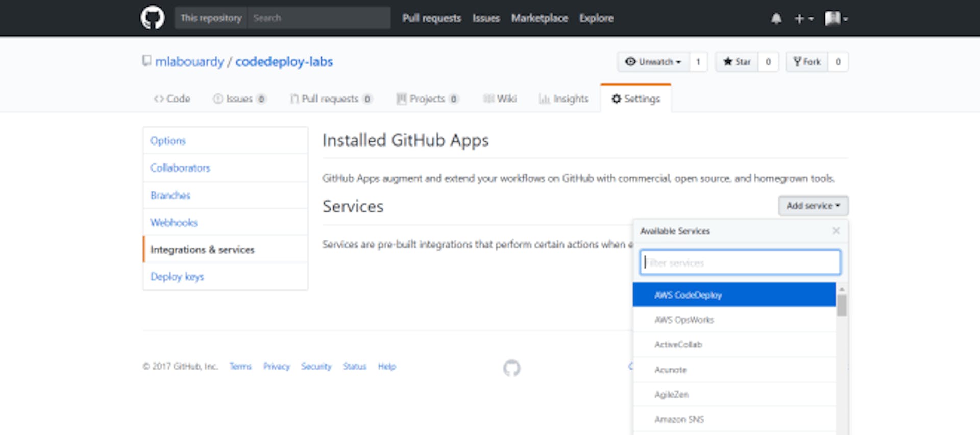Open codedeploy-labs repository link
This screenshot has height=435, width=980.
click(x=284, y=62)
